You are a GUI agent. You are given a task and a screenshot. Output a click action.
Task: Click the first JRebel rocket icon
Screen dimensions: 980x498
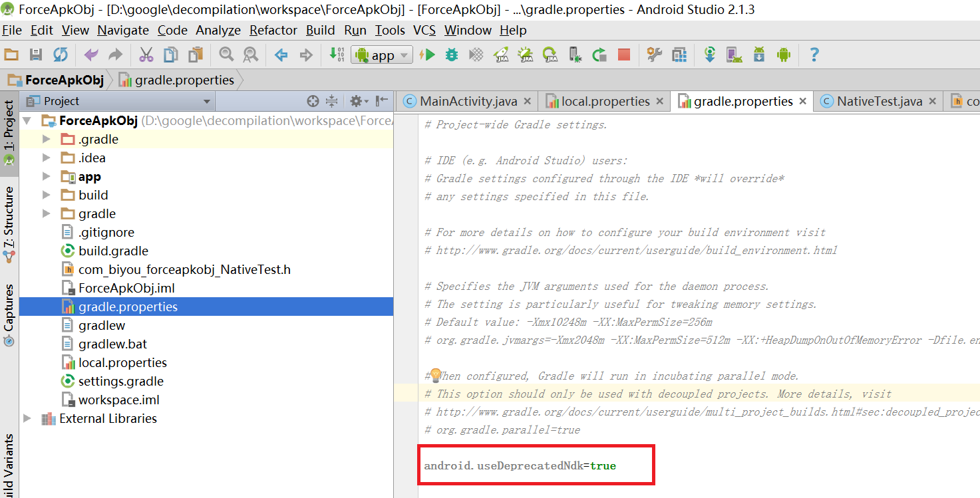coord(502,55)
